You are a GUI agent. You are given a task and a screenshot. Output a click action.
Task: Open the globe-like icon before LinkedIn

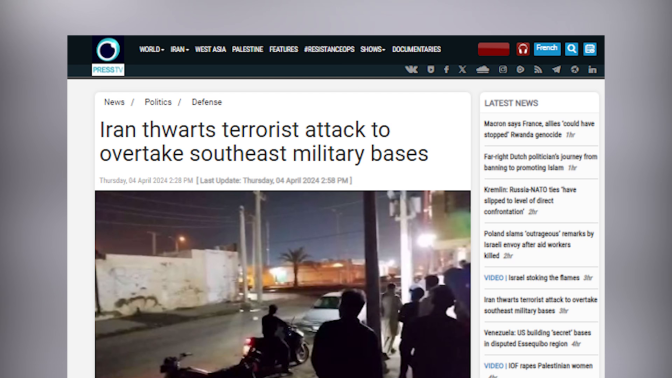(x=575, y=69)
